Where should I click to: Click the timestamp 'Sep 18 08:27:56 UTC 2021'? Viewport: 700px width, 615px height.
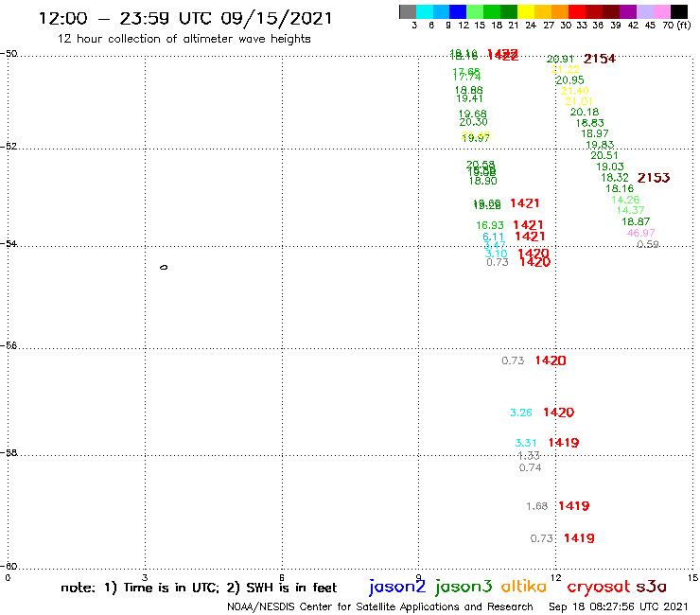pyautogui.click(x=618, y=606)
